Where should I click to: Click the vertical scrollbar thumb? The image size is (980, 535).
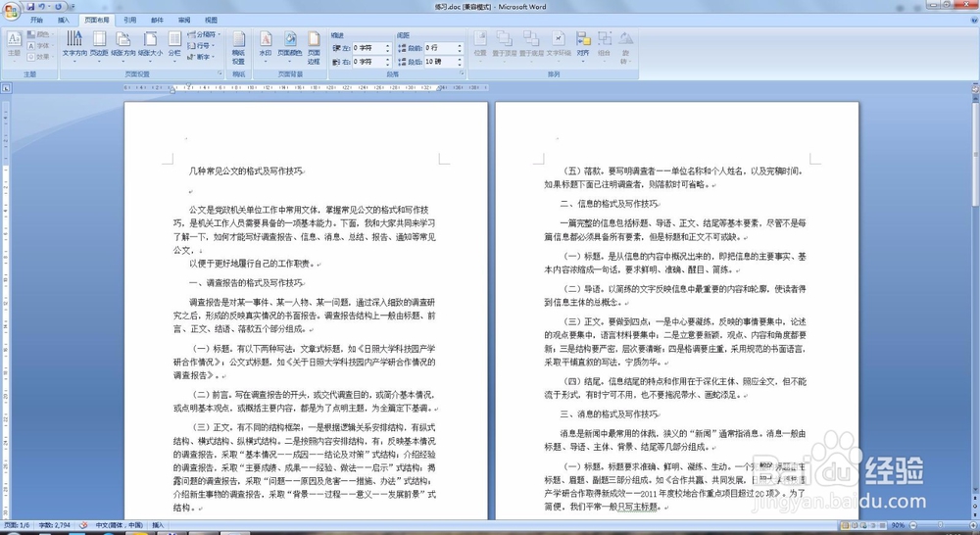[975, 153]
